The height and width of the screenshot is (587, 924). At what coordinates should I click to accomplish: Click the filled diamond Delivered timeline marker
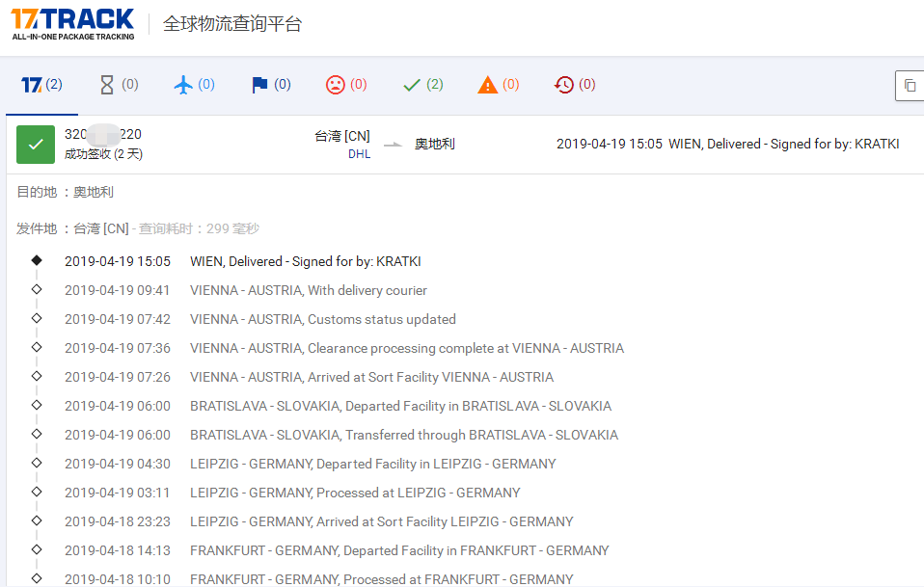coord(37,260)
